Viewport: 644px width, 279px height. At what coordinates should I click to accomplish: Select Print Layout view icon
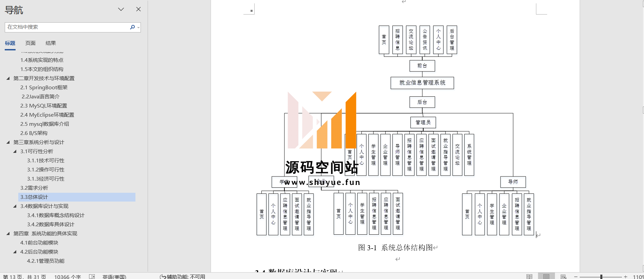coord(546,276)
